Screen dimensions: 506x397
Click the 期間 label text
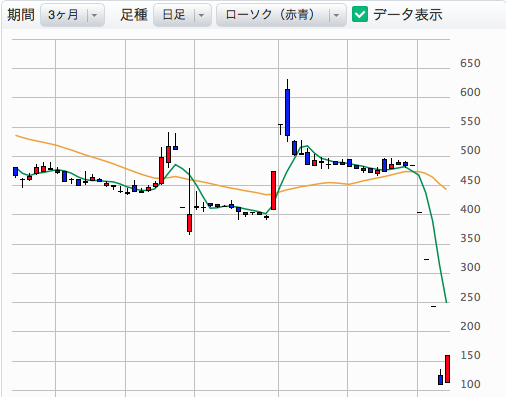tap(21, 15)
